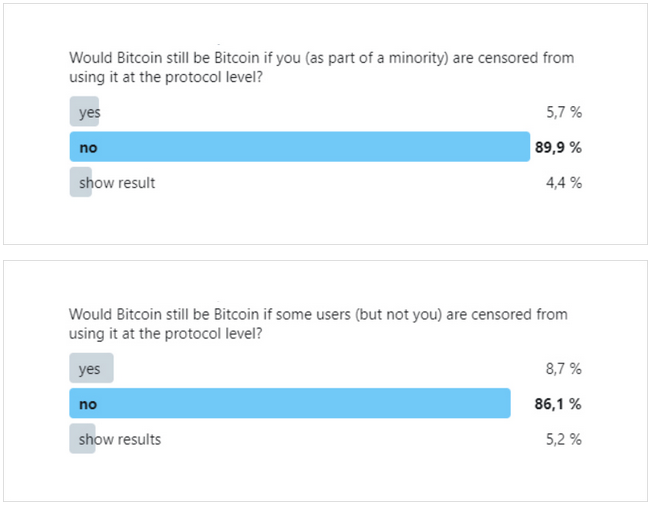
Task: Open the "some users (but not you)" poll question
Action: pyautogui.click(x=318, y=324)
